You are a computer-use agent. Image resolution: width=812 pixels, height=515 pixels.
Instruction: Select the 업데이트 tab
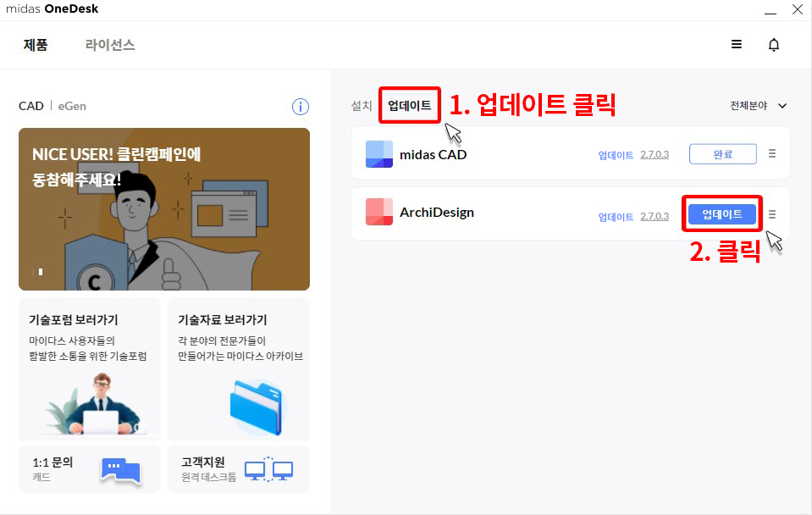coord(410,106)
